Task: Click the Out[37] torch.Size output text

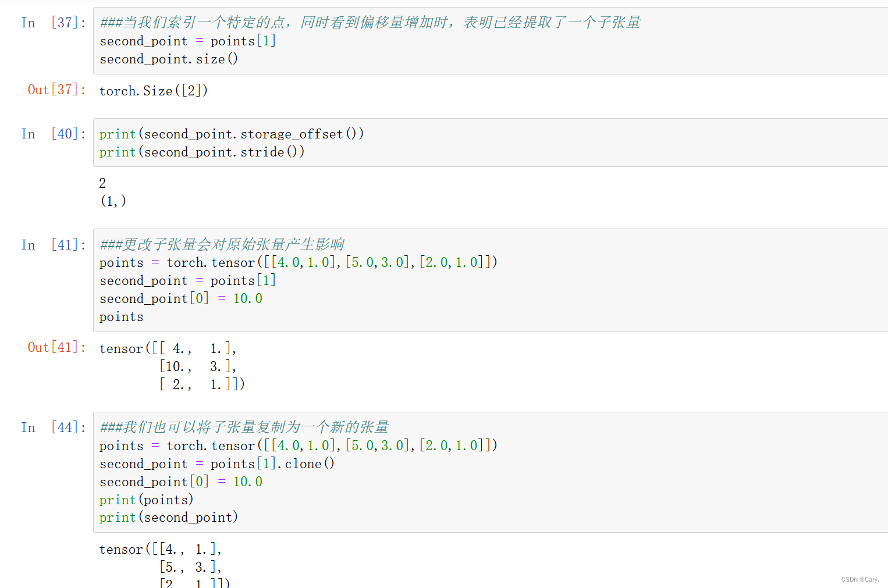Action: pos(153,91)
